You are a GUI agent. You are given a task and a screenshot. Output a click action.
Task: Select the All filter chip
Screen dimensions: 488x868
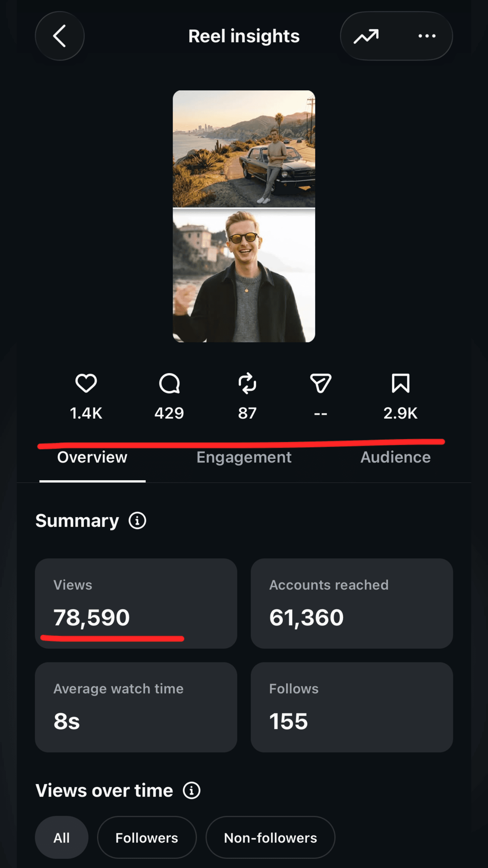click(x=62, y=837)
